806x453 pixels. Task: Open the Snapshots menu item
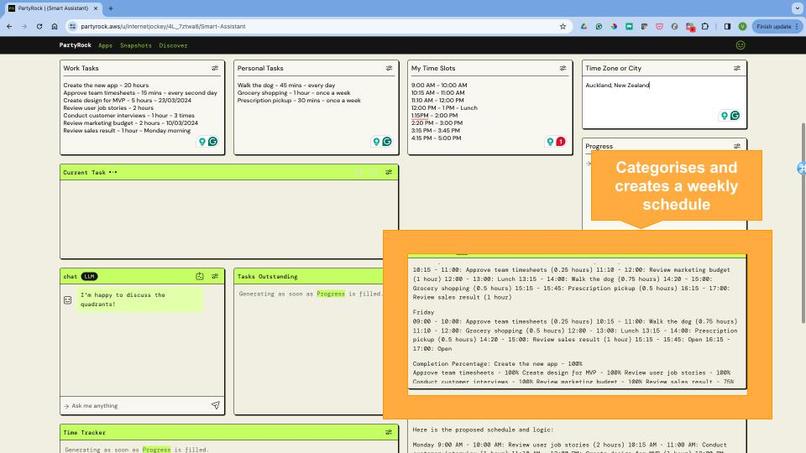point(136,45)
